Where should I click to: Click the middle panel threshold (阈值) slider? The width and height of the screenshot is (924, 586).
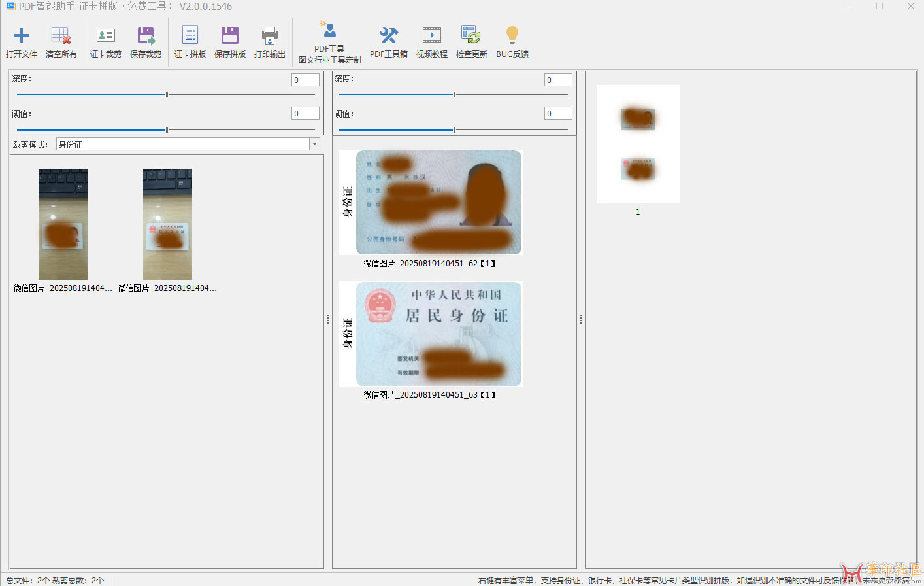[x=454, y=130]
